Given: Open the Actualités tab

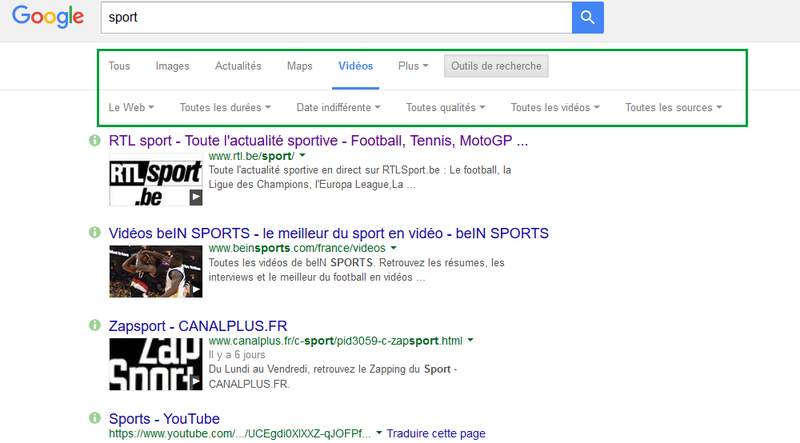Looking at the screenshot, I should (238, 66).
